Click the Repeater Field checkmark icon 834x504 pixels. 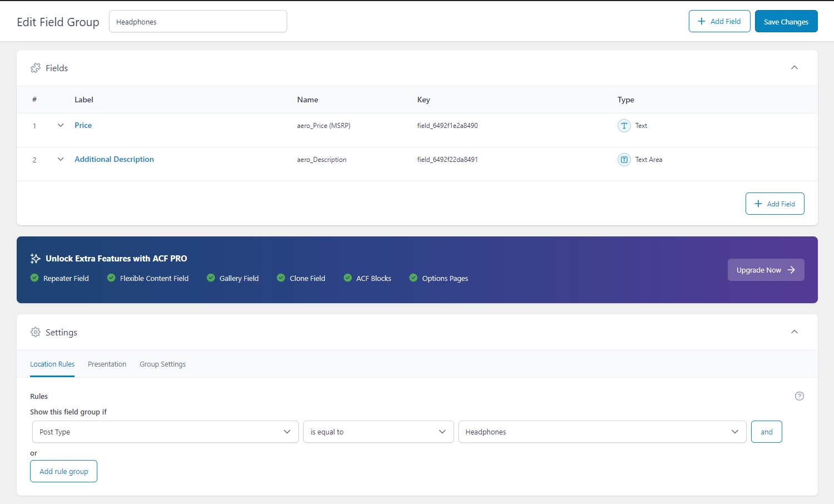coord(34,278)
